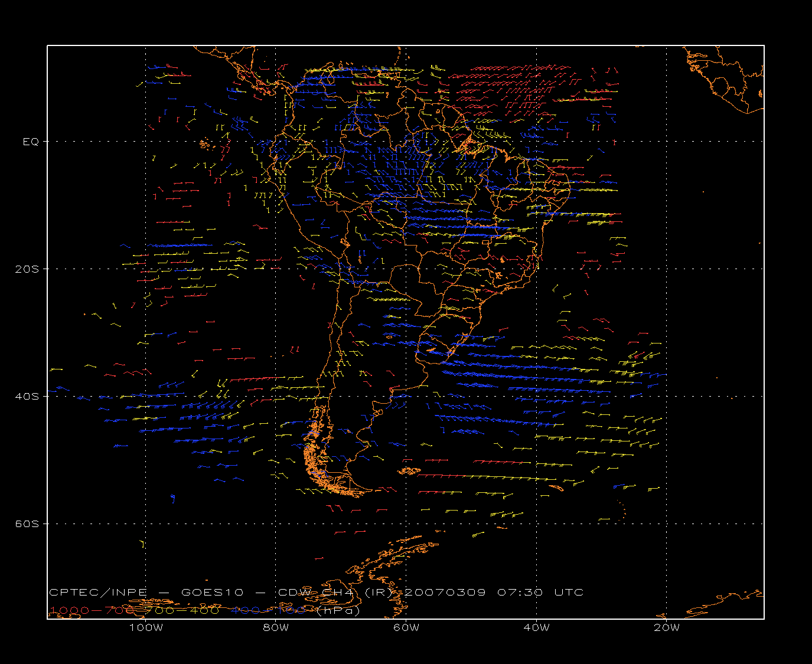Image resolution: width=812 pixels, height=664 pixels.
Task: Click the (hPa) unit label
Action: pos(338,611)
